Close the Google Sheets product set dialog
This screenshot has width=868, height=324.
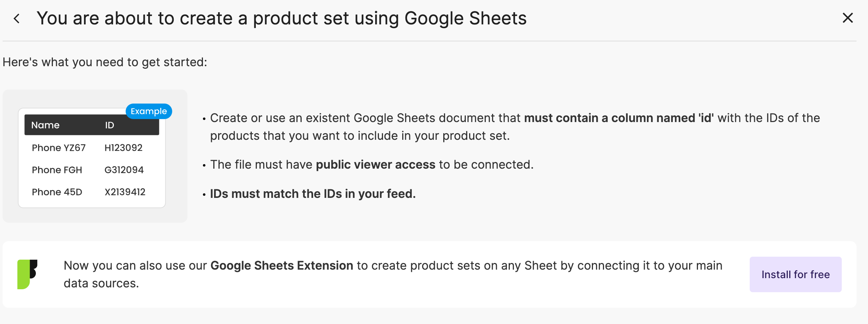(x=848, y=18)
